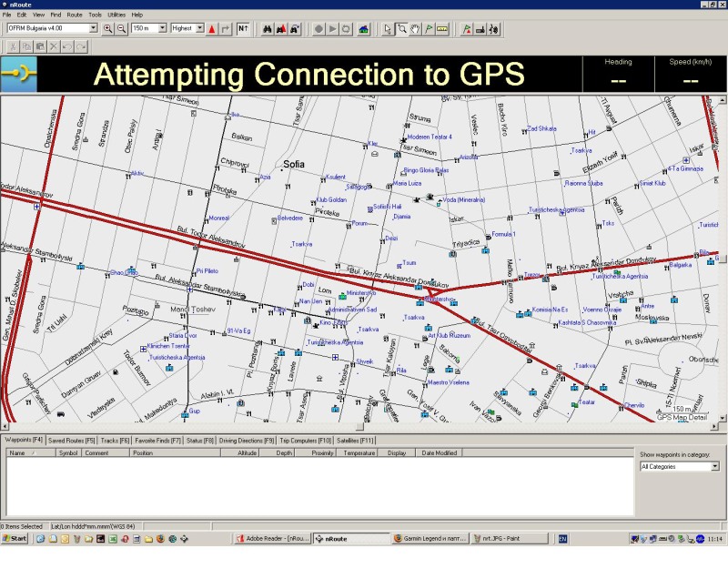
Task: Click the Position column header
Action: 175,452
